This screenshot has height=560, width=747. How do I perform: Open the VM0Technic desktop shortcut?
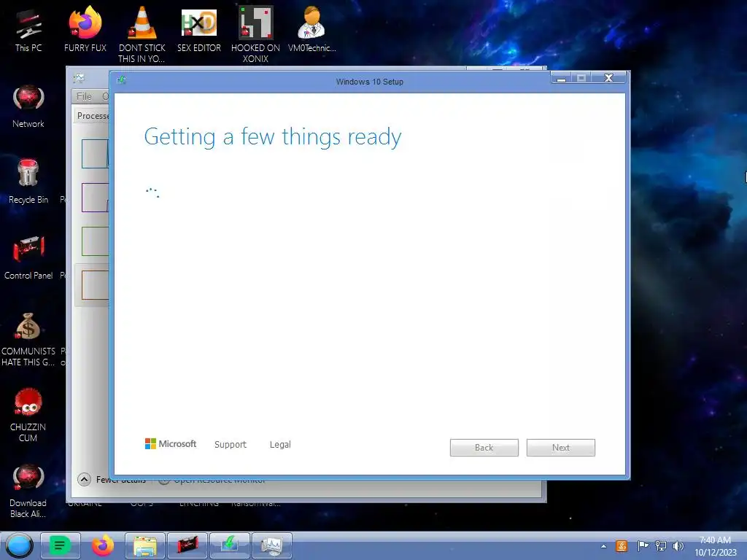[312, 29]
